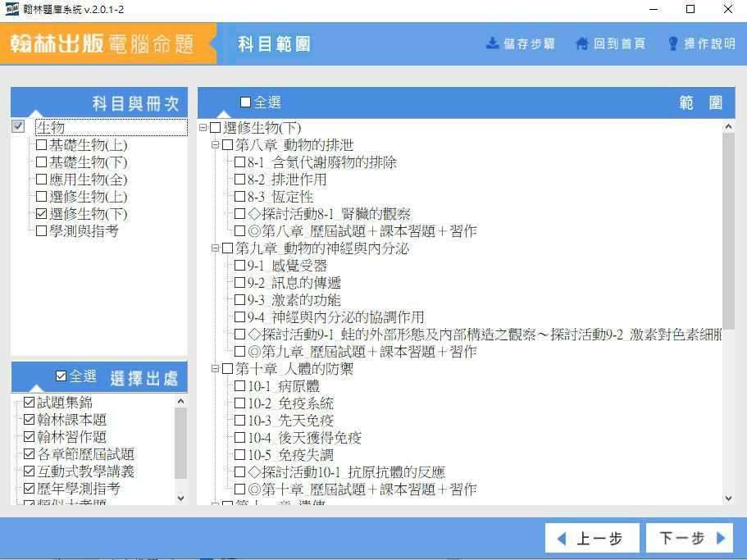Open 操作說明 instructions text

(709, 44)
